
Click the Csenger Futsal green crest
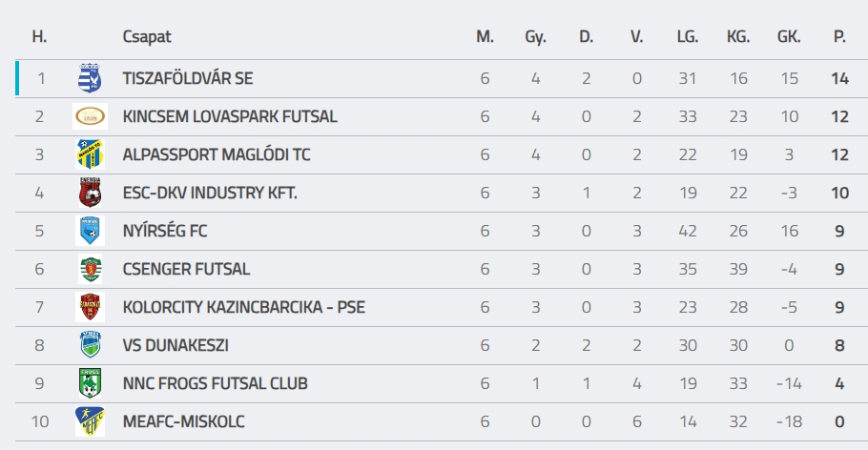click(90, 269)
